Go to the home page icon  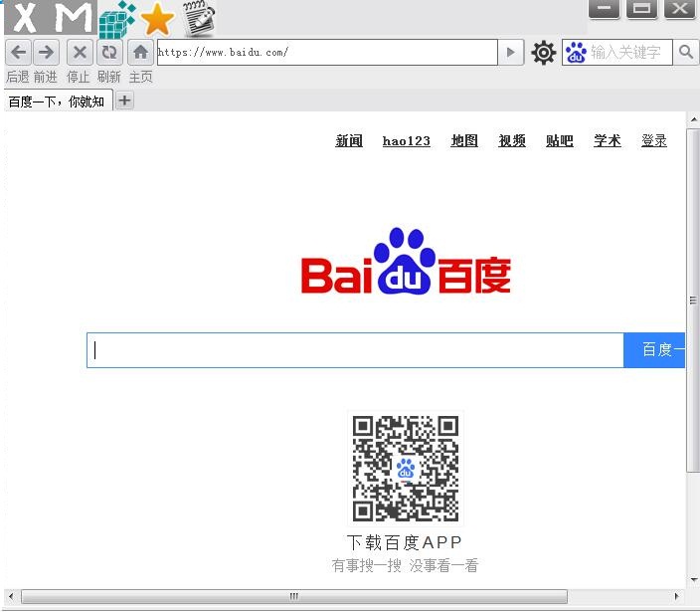(x=141, y=53)
